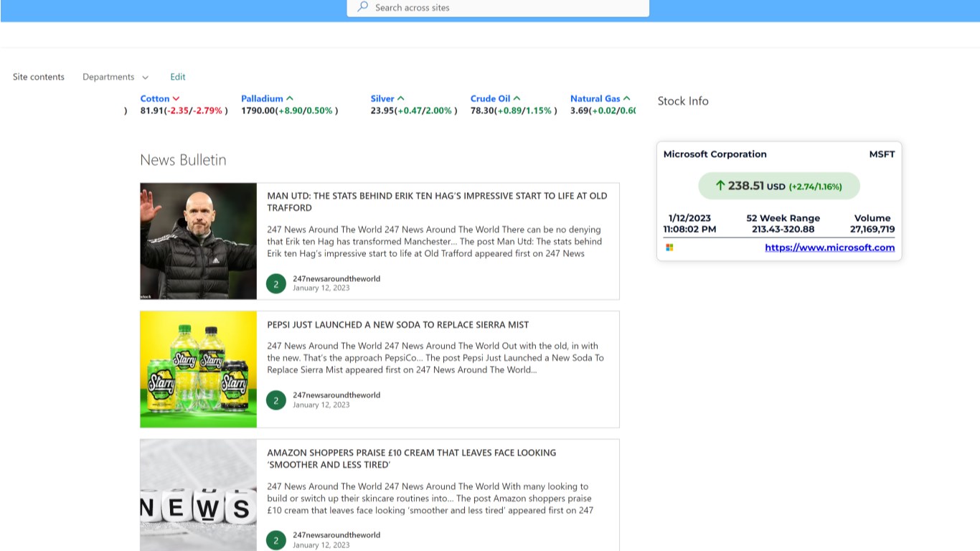Click the Man Utd article's author avatar

(276, 283)
